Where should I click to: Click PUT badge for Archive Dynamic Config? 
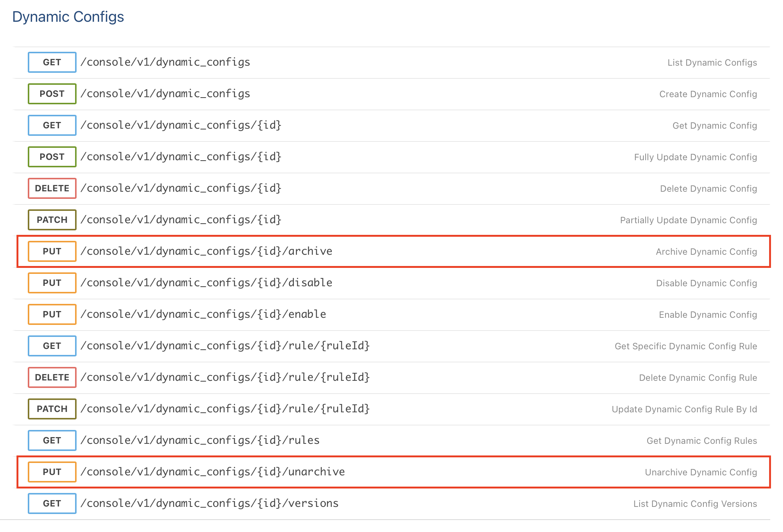point(52,251)
